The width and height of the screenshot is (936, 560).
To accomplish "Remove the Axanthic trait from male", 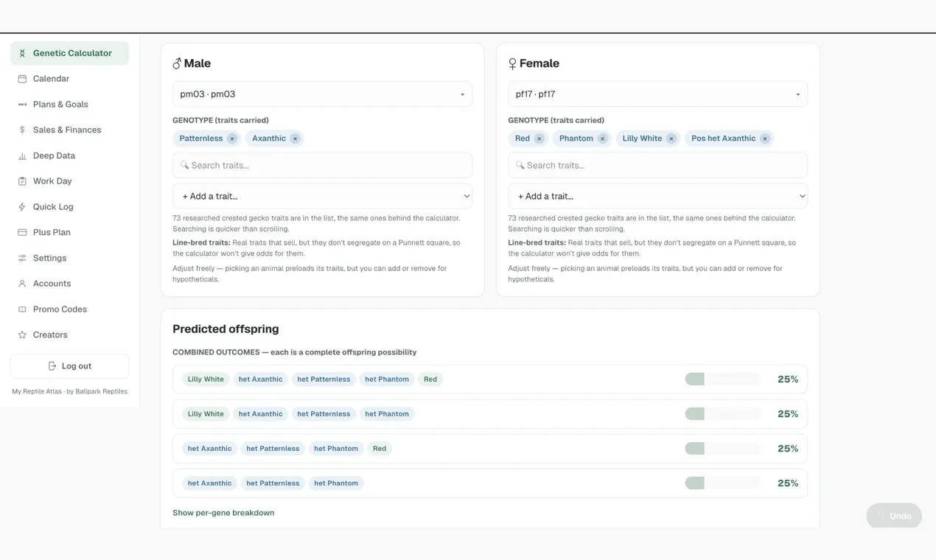I will tap(295, 139).
